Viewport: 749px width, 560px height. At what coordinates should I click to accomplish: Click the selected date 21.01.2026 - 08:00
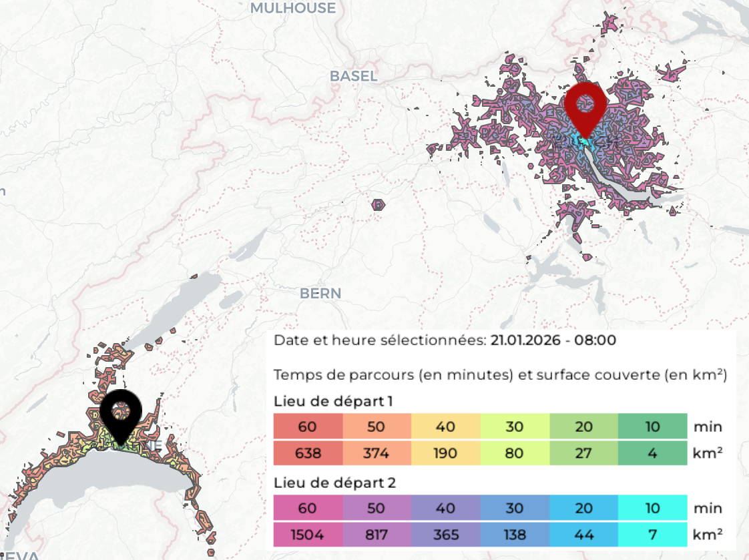[x=553, y=340]
